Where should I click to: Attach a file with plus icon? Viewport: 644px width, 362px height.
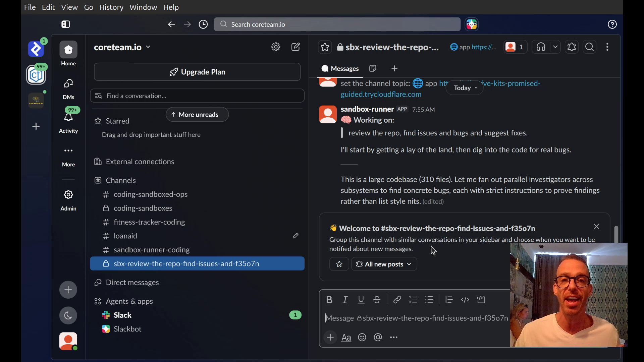(x=331, y=338)
